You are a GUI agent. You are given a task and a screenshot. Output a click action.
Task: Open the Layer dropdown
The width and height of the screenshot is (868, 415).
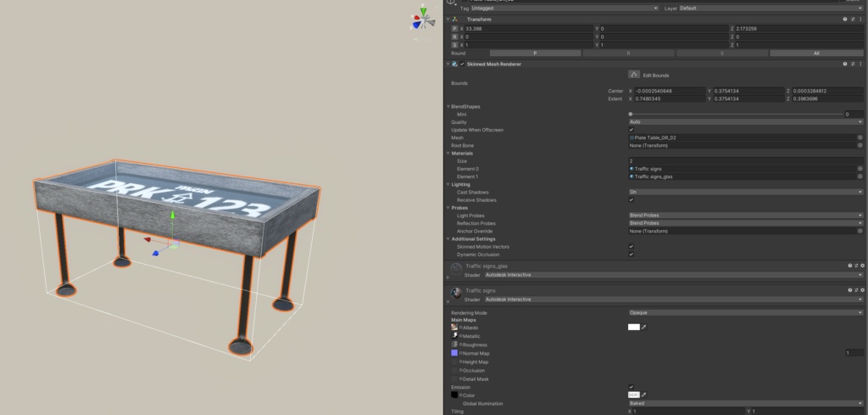click(x=771, y=8)
